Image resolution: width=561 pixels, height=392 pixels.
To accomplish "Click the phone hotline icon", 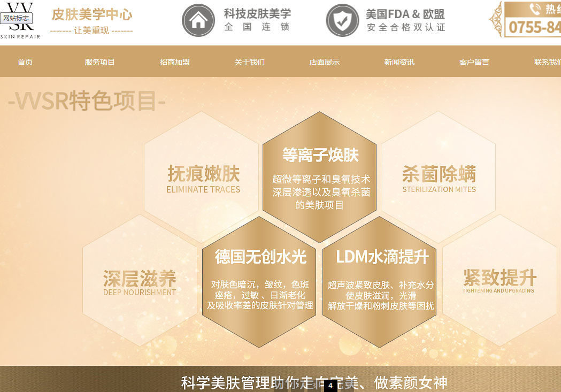I will click(534, 9).
